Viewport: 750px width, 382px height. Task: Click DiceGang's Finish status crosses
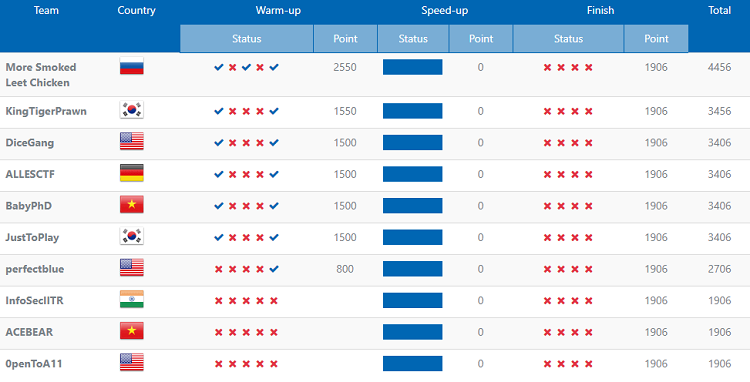click(568, 143)
